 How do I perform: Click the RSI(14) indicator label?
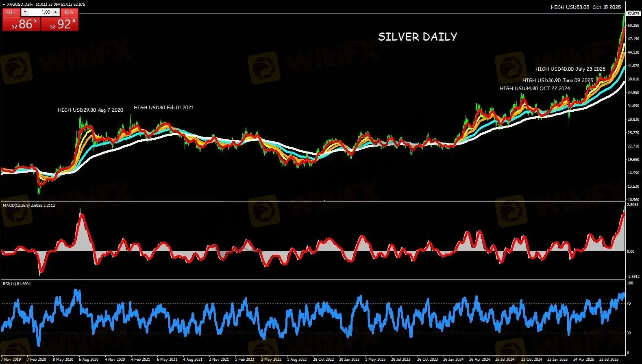(x=17, y=284)
